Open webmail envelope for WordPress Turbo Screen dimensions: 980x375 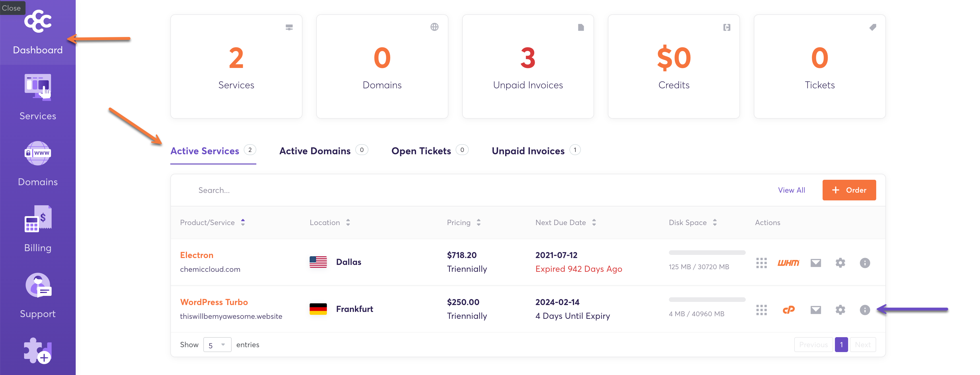pyautogui.click(x=815, y=310)
